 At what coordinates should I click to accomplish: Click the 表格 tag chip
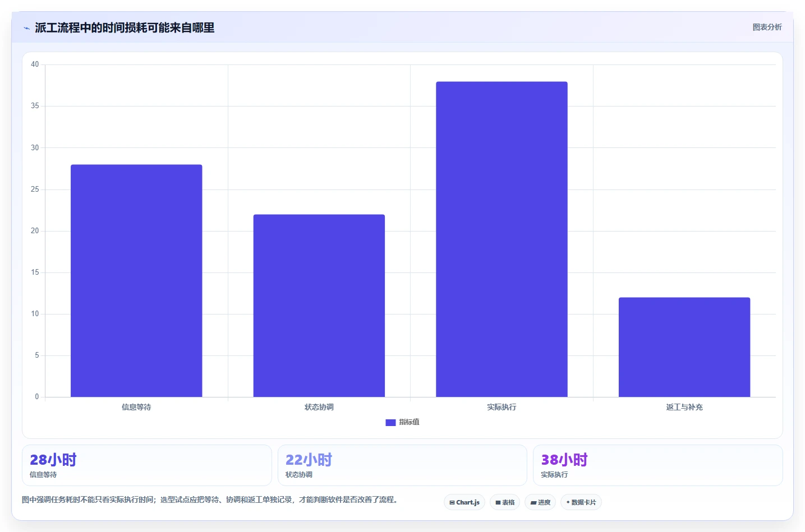click(505, 502)
